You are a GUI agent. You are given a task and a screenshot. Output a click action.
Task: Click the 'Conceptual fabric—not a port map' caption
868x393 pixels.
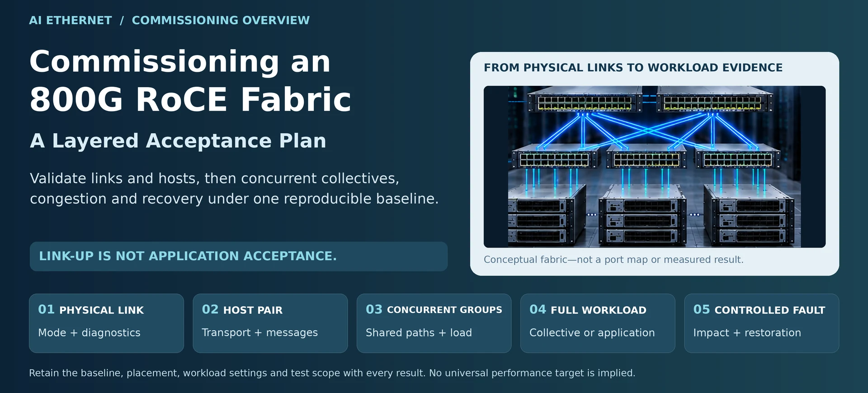tap(613, 260)
